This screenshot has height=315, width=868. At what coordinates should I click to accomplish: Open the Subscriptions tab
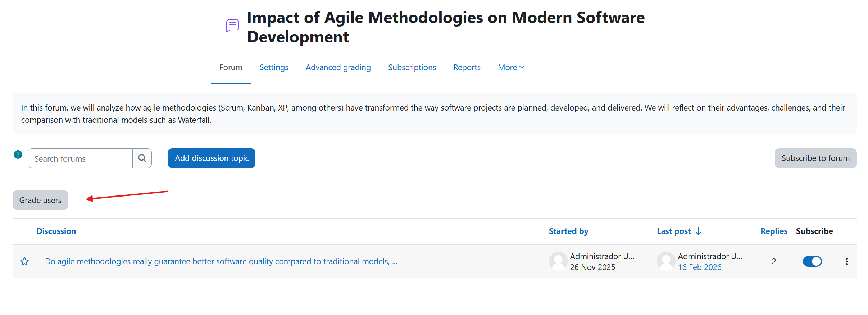[x=412, y=68]
